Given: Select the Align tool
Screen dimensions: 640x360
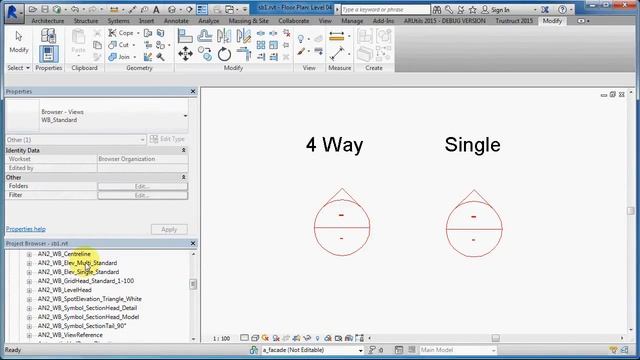Looking at the screenshot, I should [x=185, y=36].
